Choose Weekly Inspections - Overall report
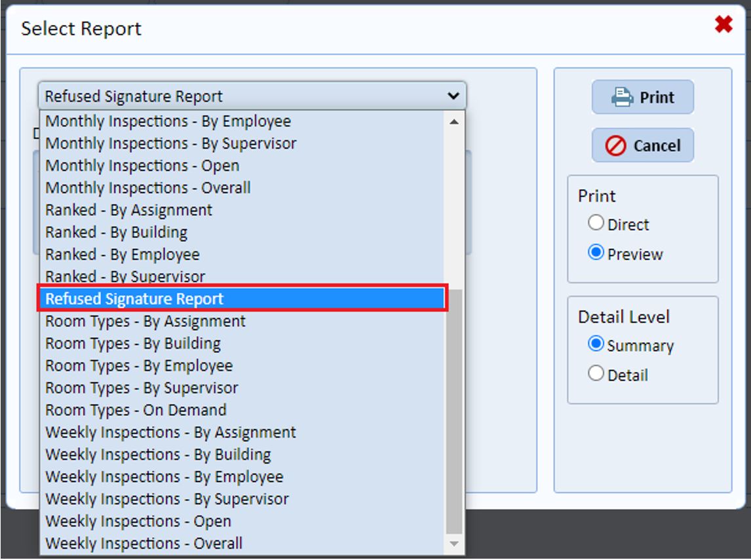The image size is (751, 560). coord(144,544)
